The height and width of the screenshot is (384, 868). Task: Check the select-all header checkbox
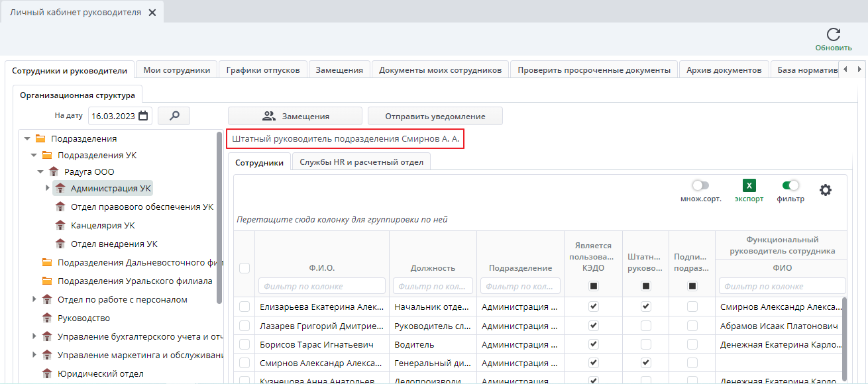tap(244, 268)
